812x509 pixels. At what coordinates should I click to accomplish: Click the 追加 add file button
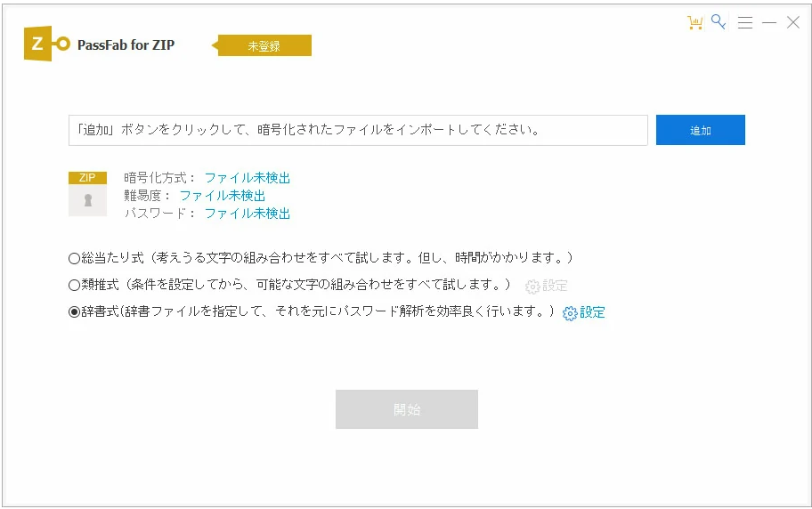700,130
